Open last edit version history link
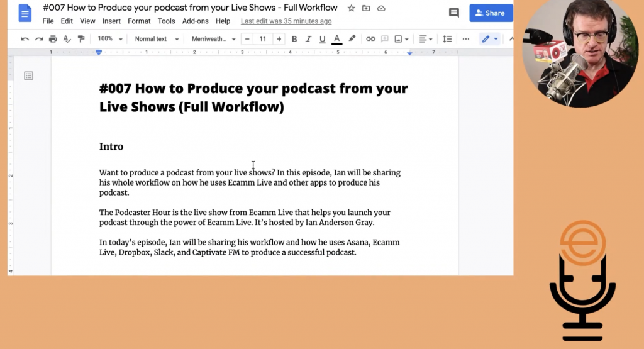This screenshot has width=644, height=349. (x=286, y=21)
